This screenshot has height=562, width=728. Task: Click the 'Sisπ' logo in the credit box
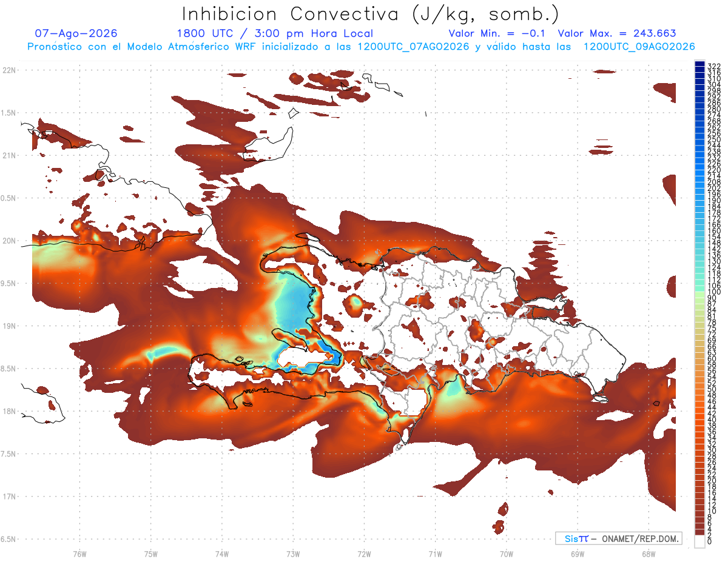point(576,538)
